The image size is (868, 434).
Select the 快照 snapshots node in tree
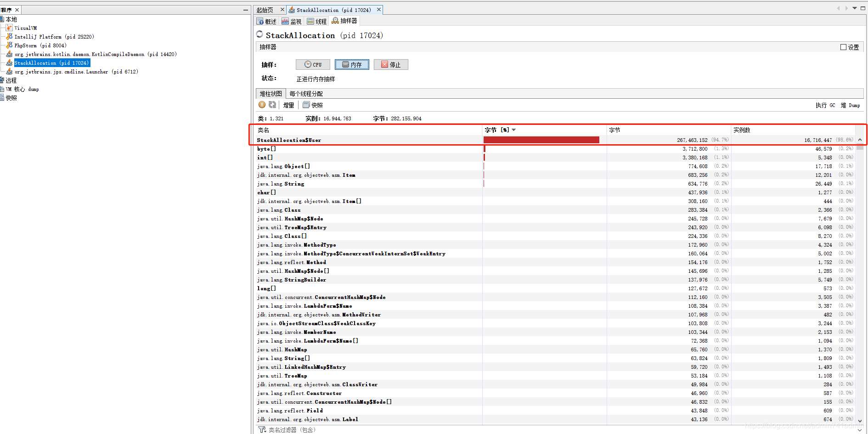[11, 98]
